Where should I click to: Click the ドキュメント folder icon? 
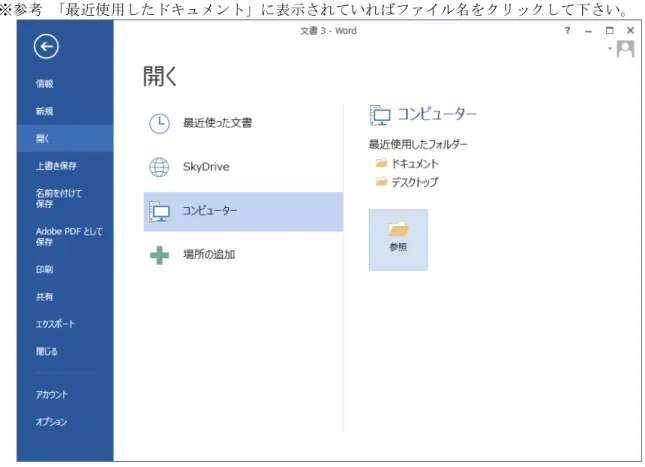[381, 163]
